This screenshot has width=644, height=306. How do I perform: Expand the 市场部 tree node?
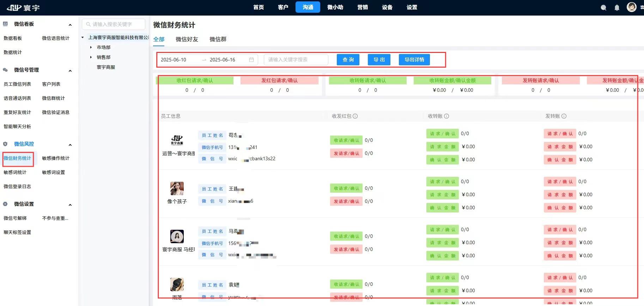coord(91,47)
